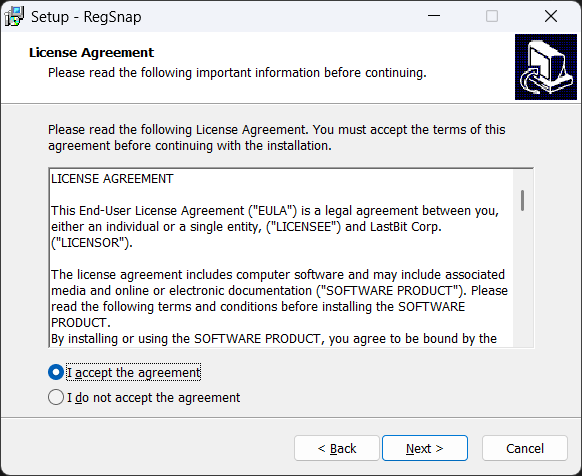Screen dimensions: 582x476
Task: Click the setup installer icon in title bar
Action: (x=14, y=17)
